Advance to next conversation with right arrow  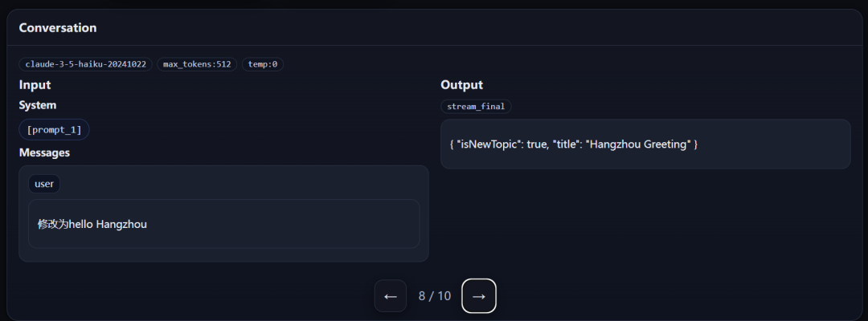479,295
